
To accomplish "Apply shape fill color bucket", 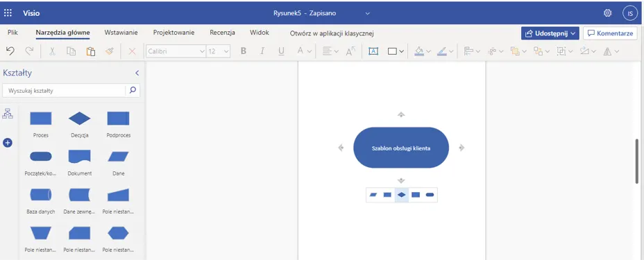I will [x=419, y=51].
